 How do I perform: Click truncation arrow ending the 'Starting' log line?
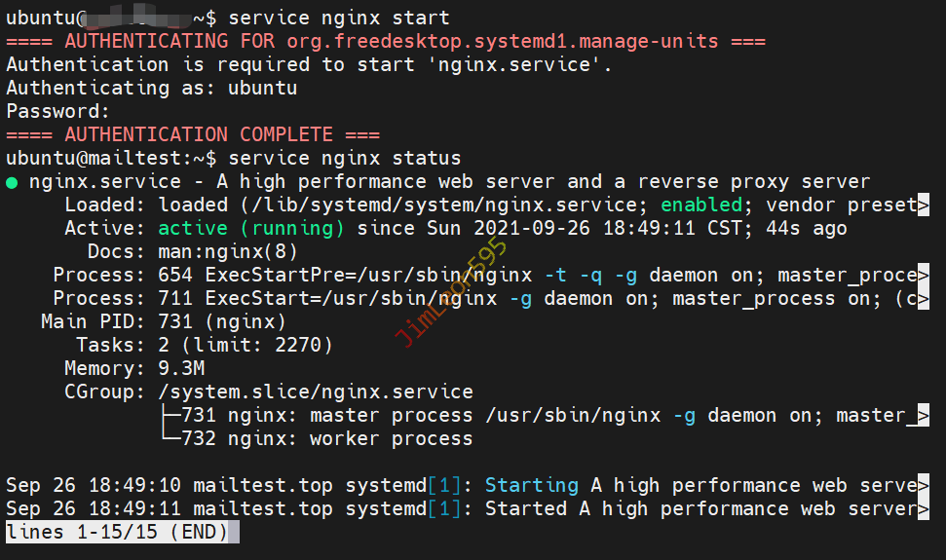(x=924, y=485)
